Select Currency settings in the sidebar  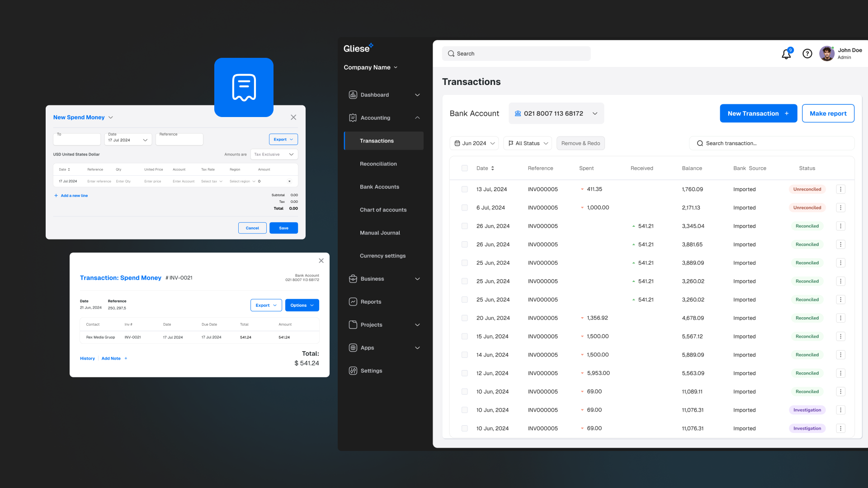click(382, 256)
